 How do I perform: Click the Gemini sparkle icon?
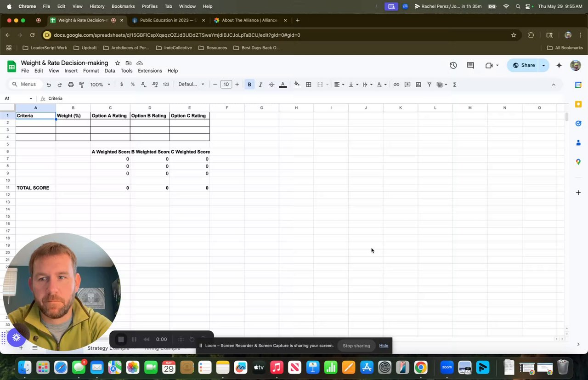tap(559, 65)
